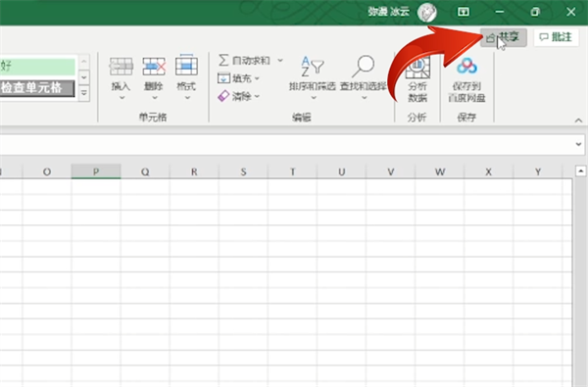The height and width of the screenshot is (387, 588).
Task: Click the user name 冰云 in title bar
Action: (x=400, y=12)
